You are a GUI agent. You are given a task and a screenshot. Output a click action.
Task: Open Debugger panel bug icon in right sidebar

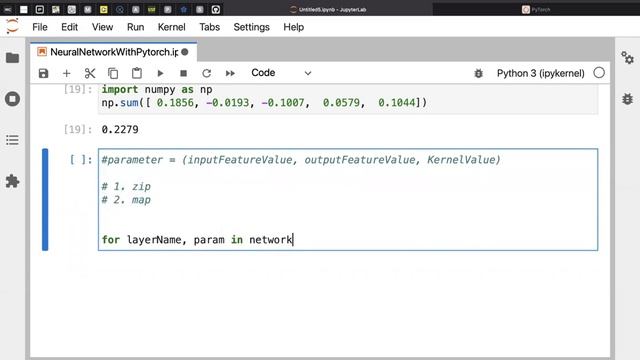pos(627,99)
